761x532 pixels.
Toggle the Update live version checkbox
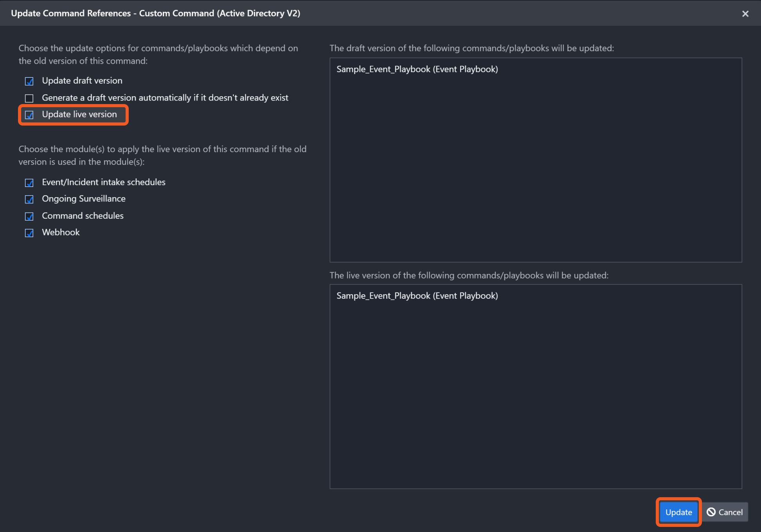click(x=29, y=115)
